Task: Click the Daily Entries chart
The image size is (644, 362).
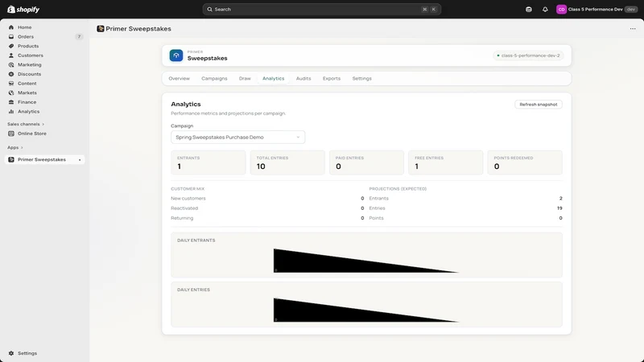Action: click(x=366, y=304)
